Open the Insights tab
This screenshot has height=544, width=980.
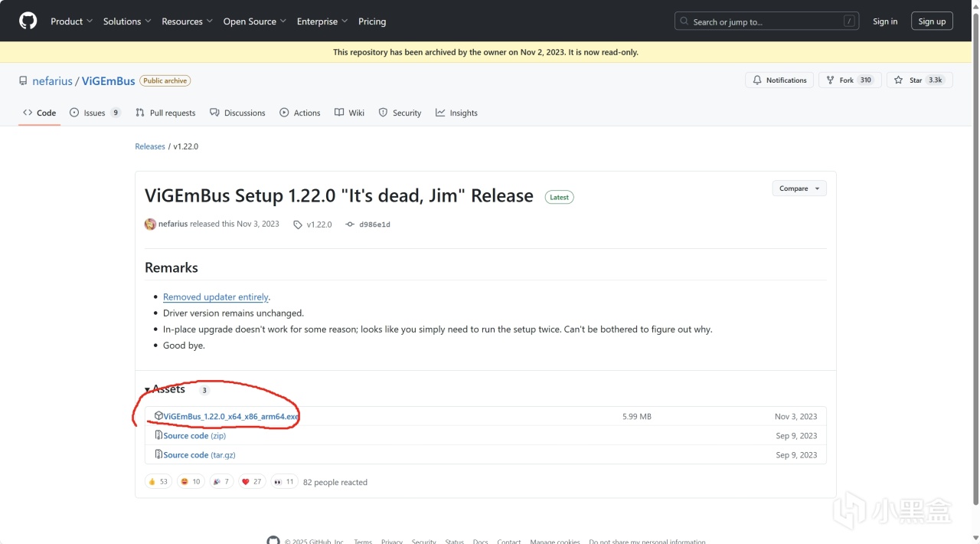[x=456, y=113]
